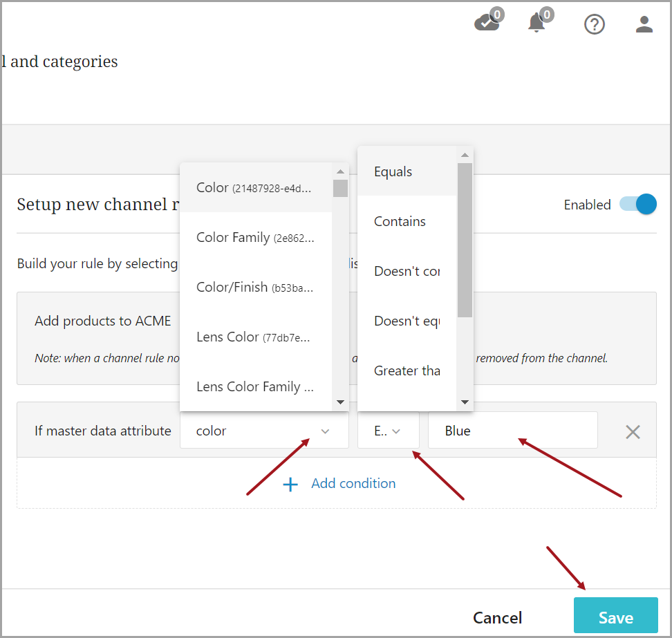
Task: Open the help question mark icon
Action: (x=595, y=25)
